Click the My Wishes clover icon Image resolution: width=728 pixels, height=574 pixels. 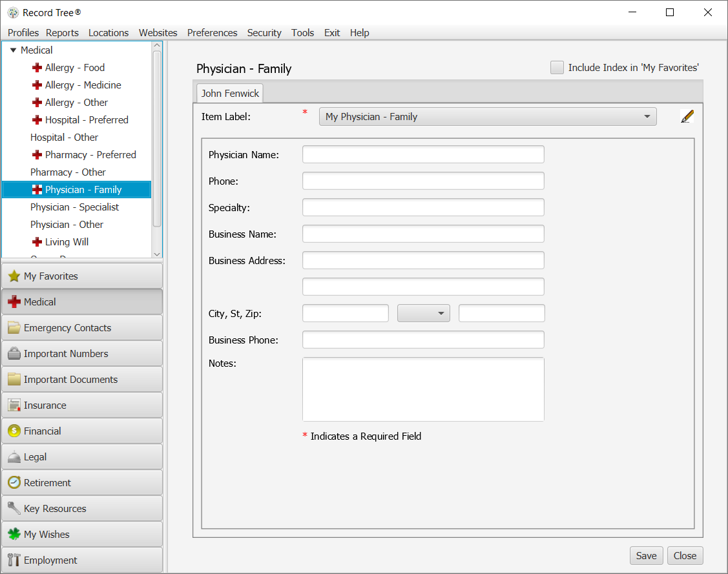pos(14,534)
